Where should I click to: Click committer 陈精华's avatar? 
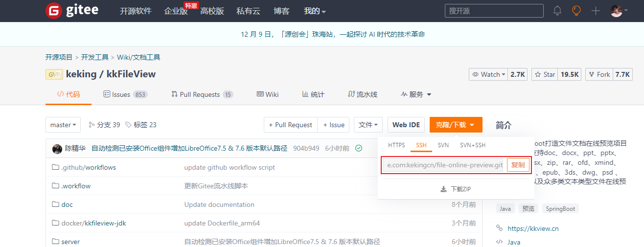[x=57, y=149]
